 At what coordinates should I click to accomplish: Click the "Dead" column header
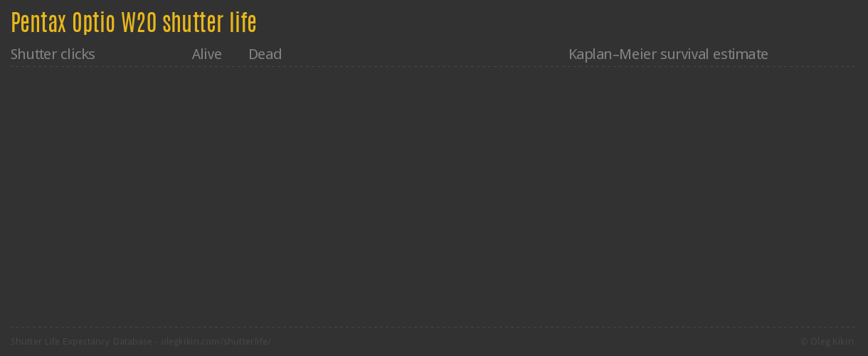265,54
